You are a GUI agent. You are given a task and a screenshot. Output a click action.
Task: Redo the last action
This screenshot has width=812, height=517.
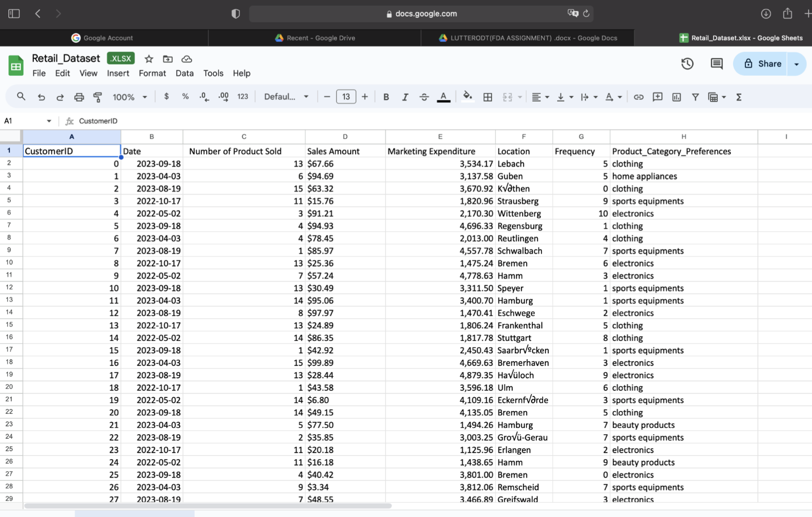[60, 97]
